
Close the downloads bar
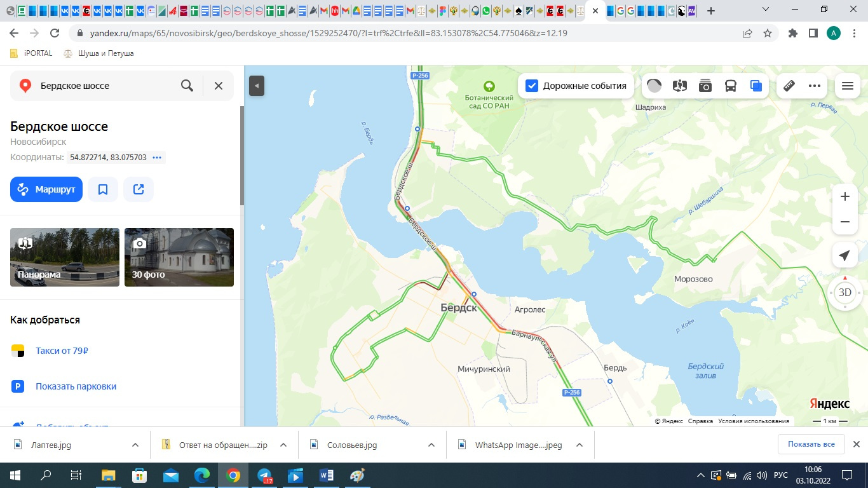pyautogui.click(x=856, y=444)
